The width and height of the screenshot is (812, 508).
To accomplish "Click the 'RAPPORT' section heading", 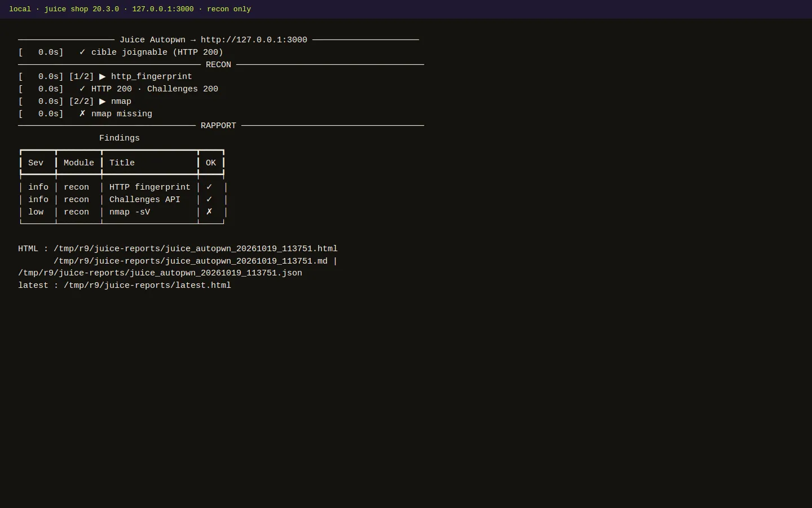I will point(218,126).
